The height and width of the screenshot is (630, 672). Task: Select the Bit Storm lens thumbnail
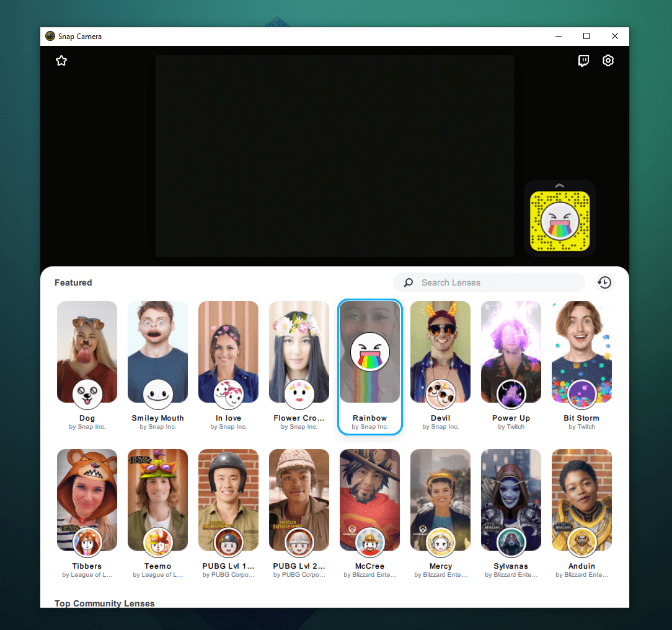pos(581,352)
